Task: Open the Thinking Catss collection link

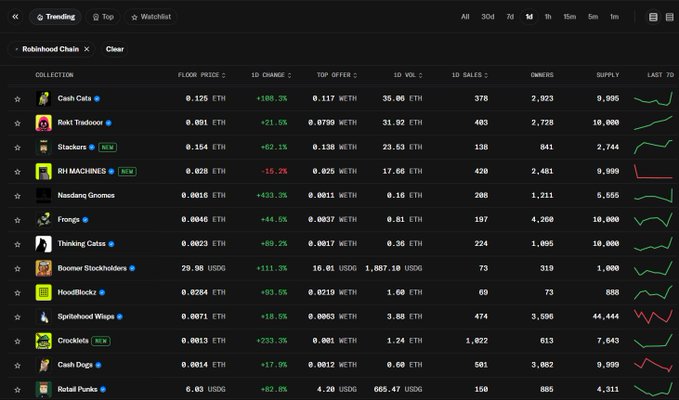Action: click(81, 244)
